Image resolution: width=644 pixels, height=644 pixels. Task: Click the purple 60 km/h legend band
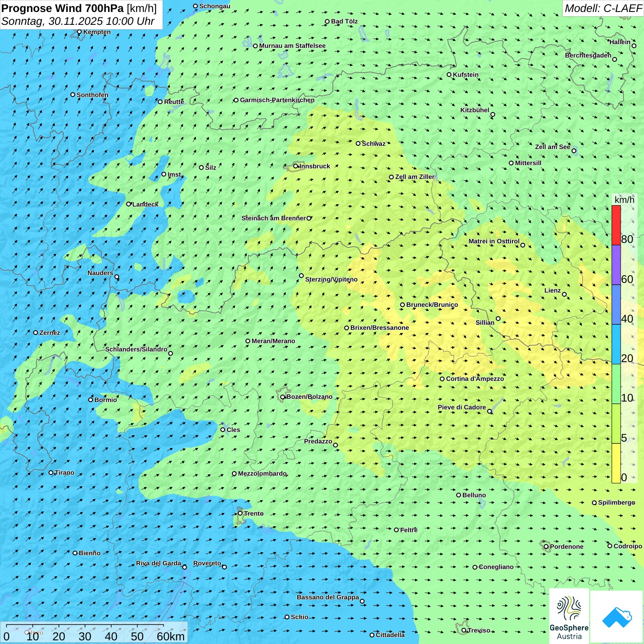pyautogui.click(x=616, y=265)
